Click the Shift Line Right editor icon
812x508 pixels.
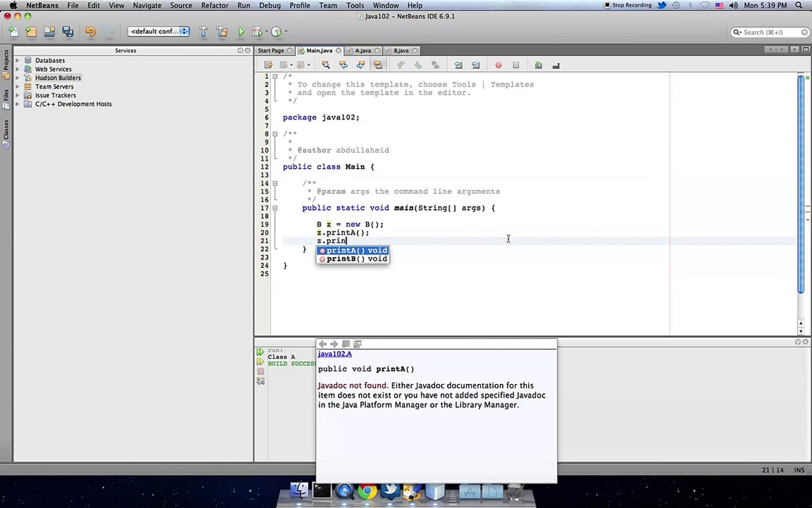(476, 65)
